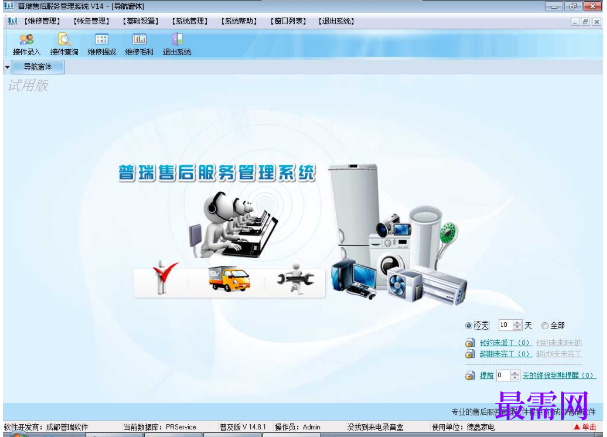Open the 维修提成 toolbar icon

pyautogui.click(x=101, y=44)
